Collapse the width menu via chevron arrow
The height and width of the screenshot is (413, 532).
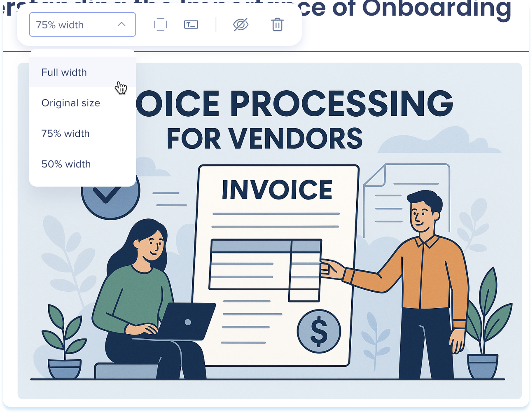[x=122, y=24]
